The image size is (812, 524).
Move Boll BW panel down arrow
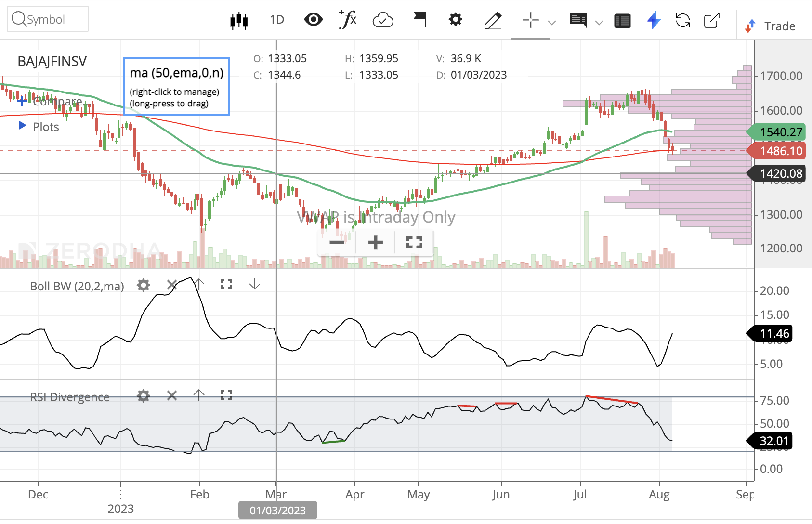tap(255, 285)
